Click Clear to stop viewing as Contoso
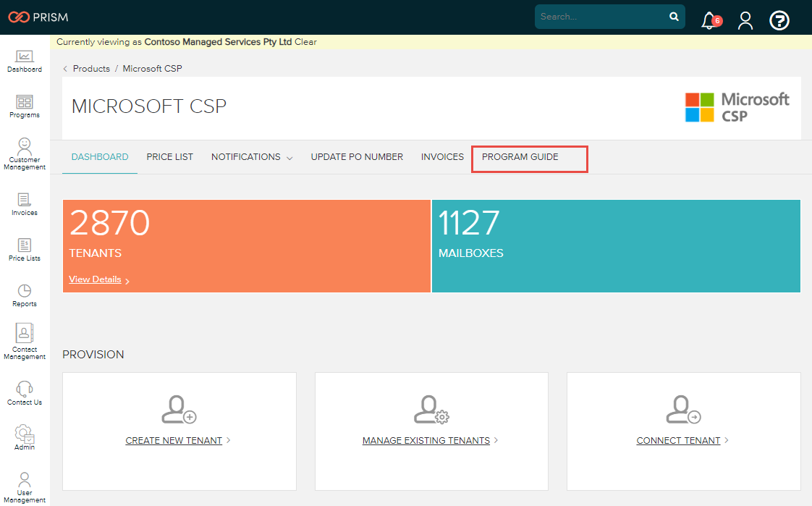This screenshot has height=506, width=812. [x=305, y=41]
